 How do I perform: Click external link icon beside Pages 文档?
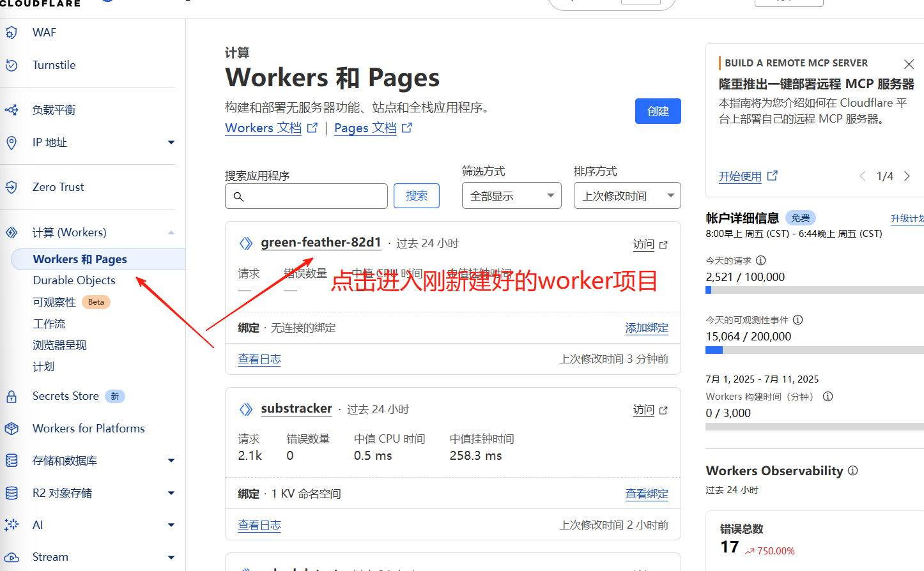click(x=407, y=128)
